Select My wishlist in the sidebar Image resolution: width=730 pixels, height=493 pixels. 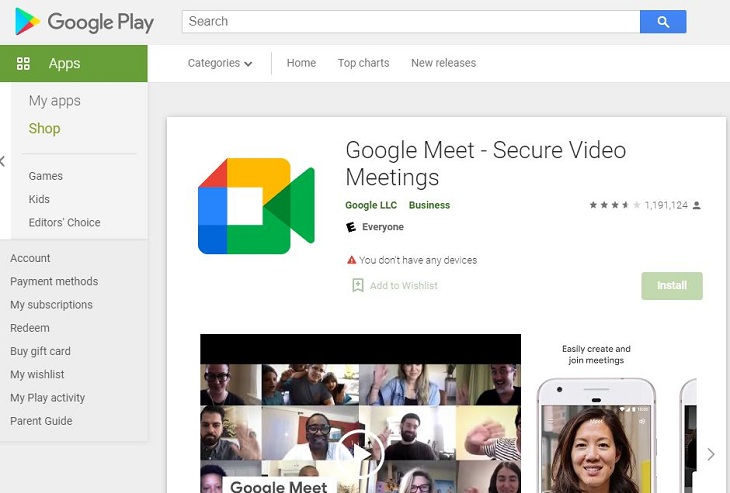[37, 374]
